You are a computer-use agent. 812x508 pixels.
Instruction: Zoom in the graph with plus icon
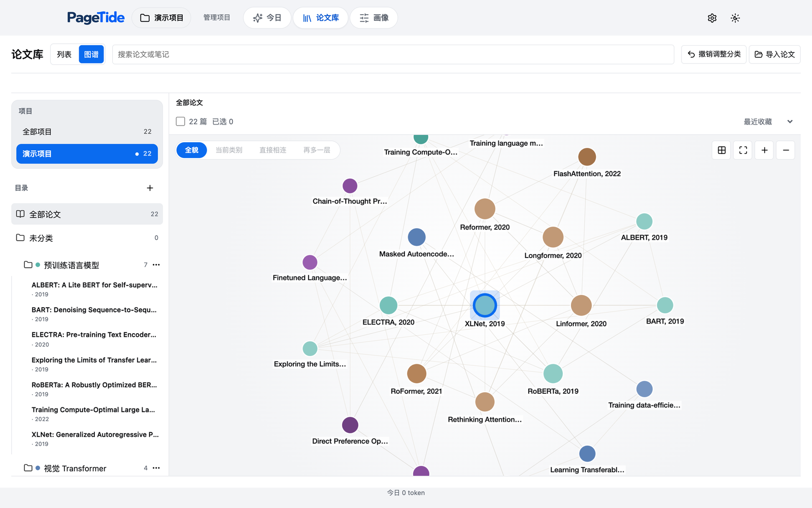[764, 150]
